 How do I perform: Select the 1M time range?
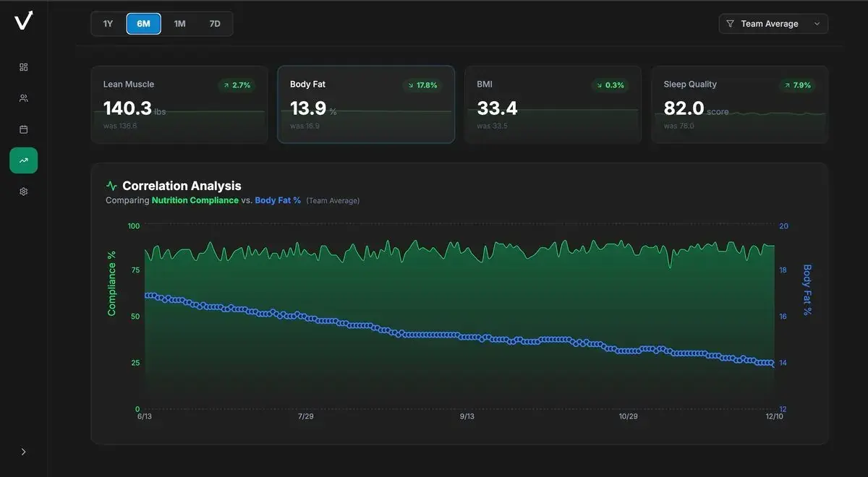179,23
